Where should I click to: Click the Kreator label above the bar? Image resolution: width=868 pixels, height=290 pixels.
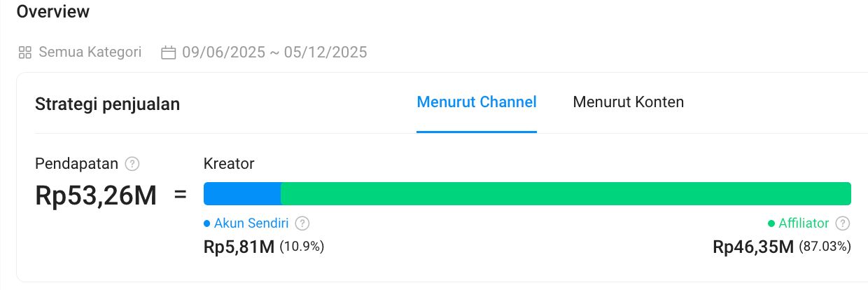point(228,164)
